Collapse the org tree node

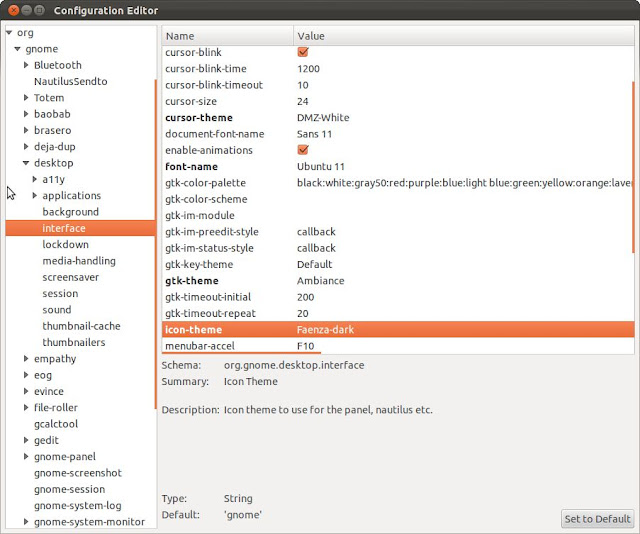(x=9, y=32)
